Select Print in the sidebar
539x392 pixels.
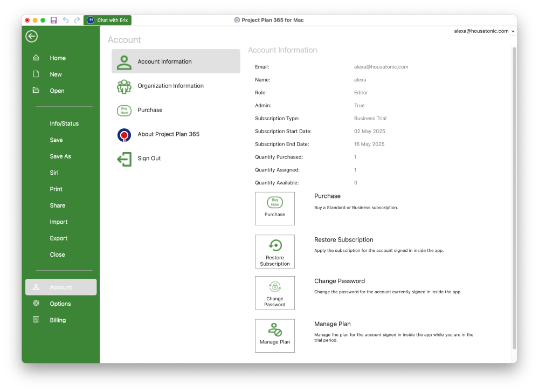pos(56,189)
